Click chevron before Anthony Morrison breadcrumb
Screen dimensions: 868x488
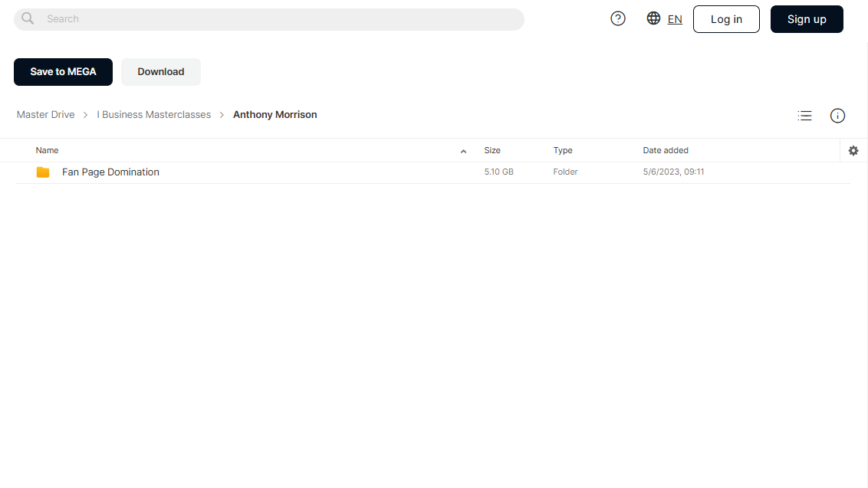point(222,115)
